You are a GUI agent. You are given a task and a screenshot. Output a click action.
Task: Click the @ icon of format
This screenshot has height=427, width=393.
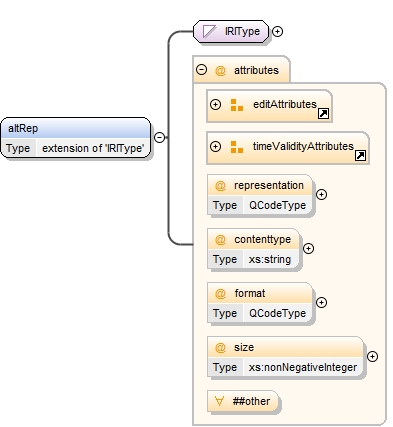[220, 294]
